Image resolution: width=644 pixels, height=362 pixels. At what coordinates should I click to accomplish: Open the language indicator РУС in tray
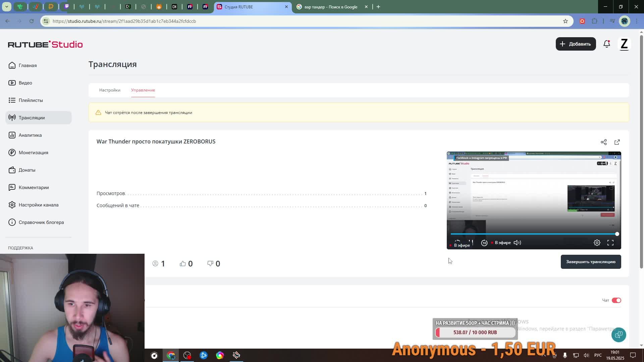[598, 355]
